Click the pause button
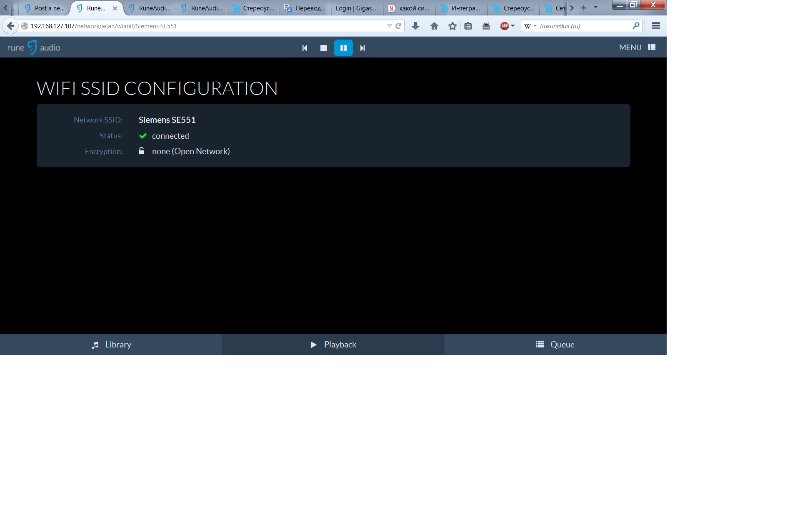This screenshot has height=532, width=800. [x=343, y=47]
